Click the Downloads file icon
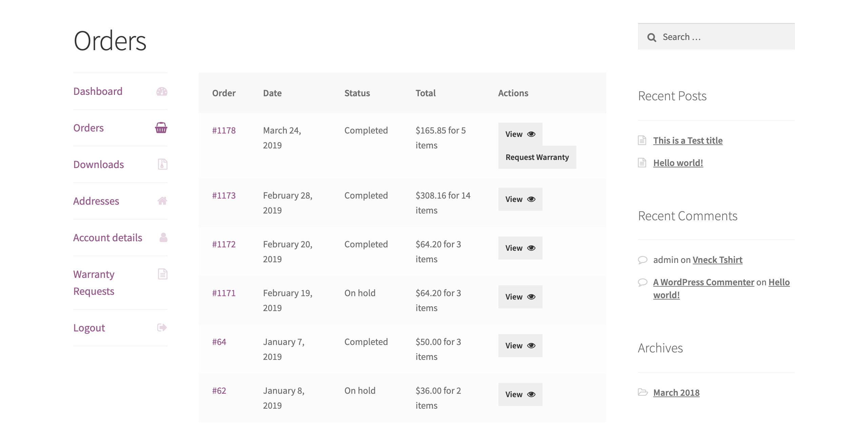 [162, 164]
